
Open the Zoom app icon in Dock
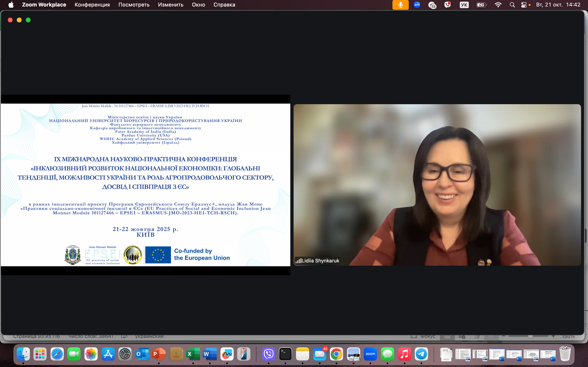tap(370, 354)
